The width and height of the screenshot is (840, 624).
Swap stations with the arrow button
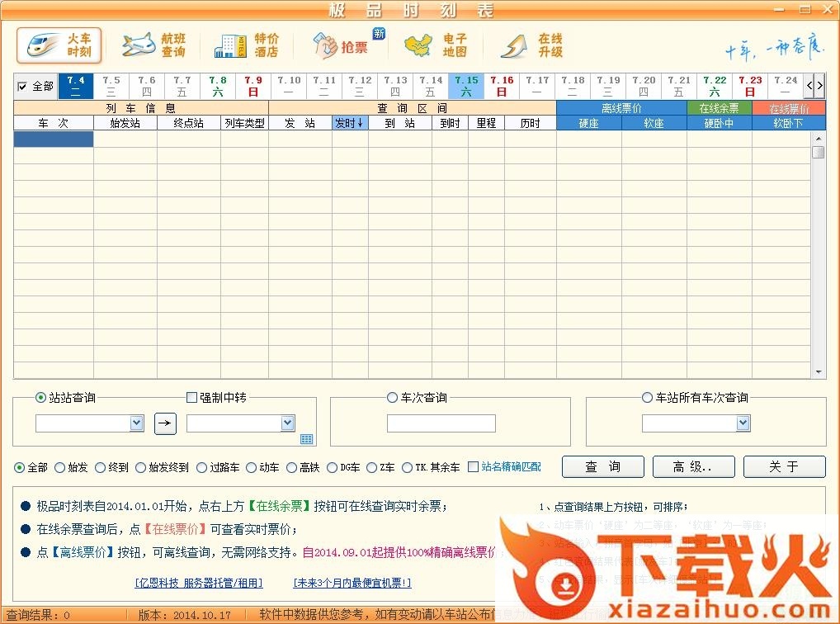pos(165,423)
